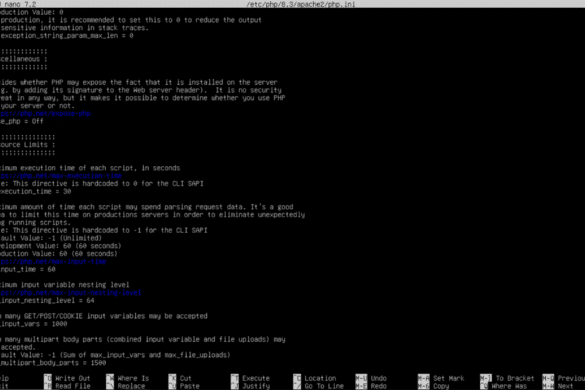Screen dimensions: 585x390
Task: Click the php.ini file path in title bar
Action: [x=301, y=4]
